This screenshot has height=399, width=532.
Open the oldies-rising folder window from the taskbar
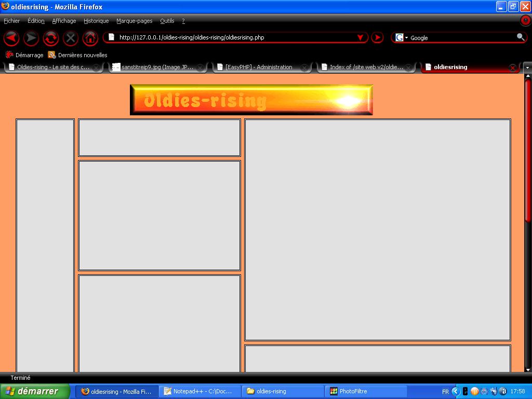pos(284,391)
